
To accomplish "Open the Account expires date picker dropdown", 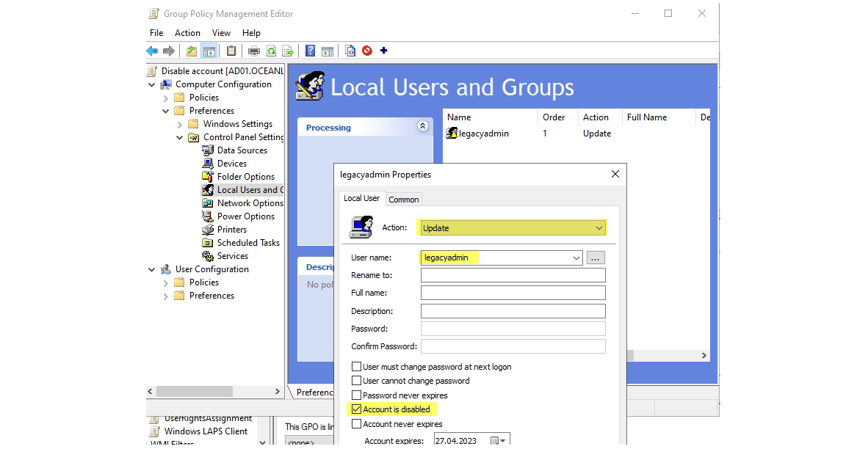I will (502, 441).
